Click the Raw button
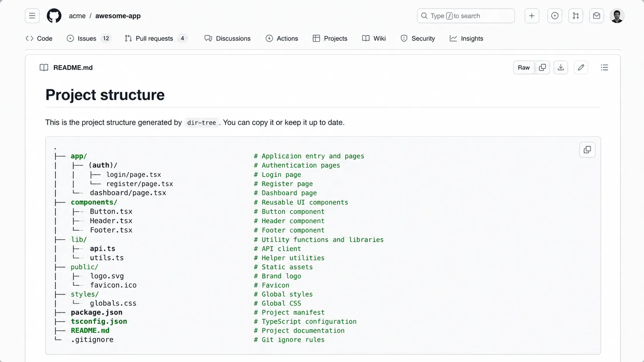The width and height of the screenshot is (644, 362). click(x=523, y=67)
